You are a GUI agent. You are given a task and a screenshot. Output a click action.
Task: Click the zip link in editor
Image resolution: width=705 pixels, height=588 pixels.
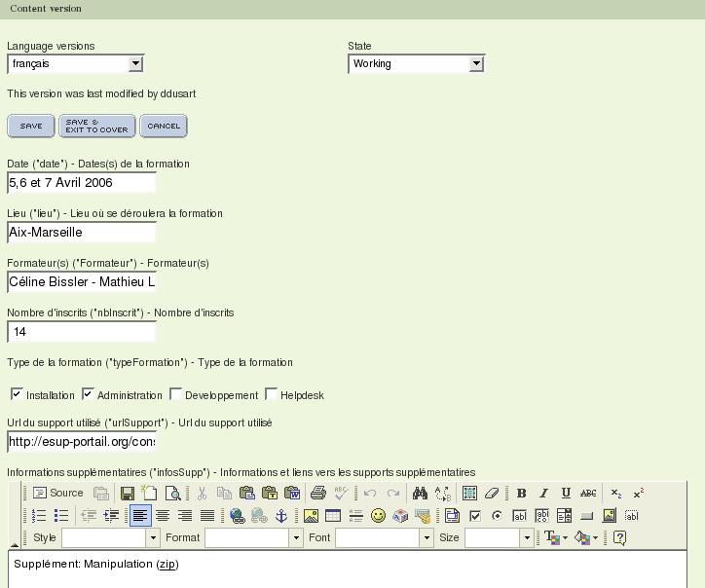pyautogui.click(x=167, y=565)
